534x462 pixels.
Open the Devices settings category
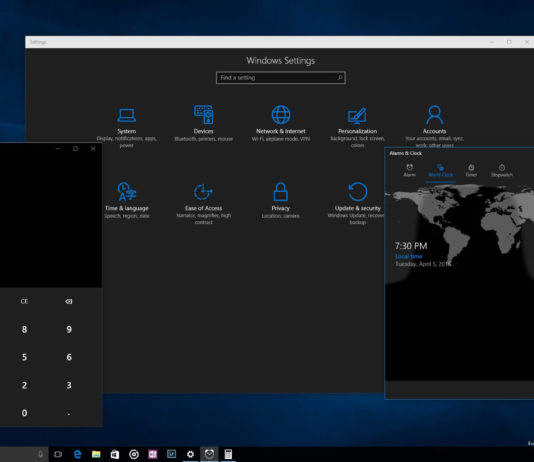pos(204,124)
